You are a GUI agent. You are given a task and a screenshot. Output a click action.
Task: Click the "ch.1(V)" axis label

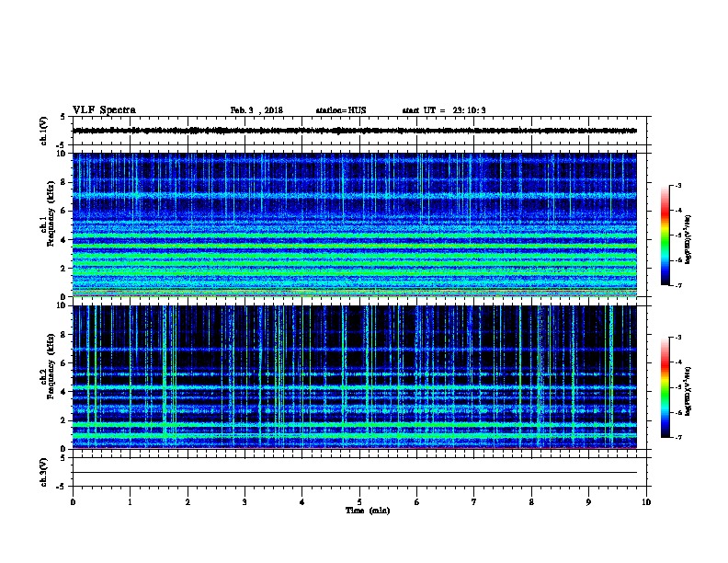point(44,131)
